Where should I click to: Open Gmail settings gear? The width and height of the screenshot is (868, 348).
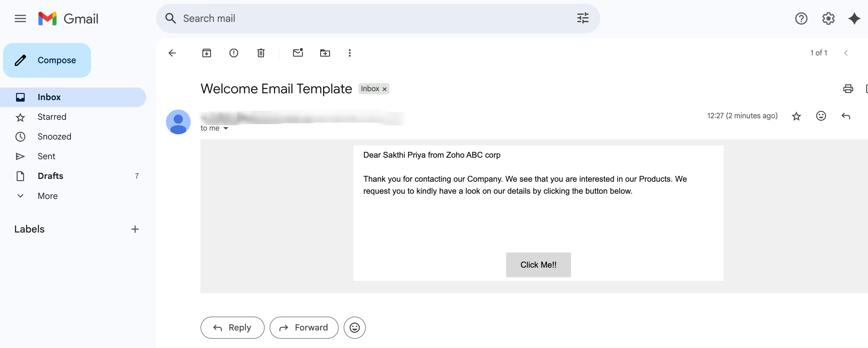click(x=828, y=18)
